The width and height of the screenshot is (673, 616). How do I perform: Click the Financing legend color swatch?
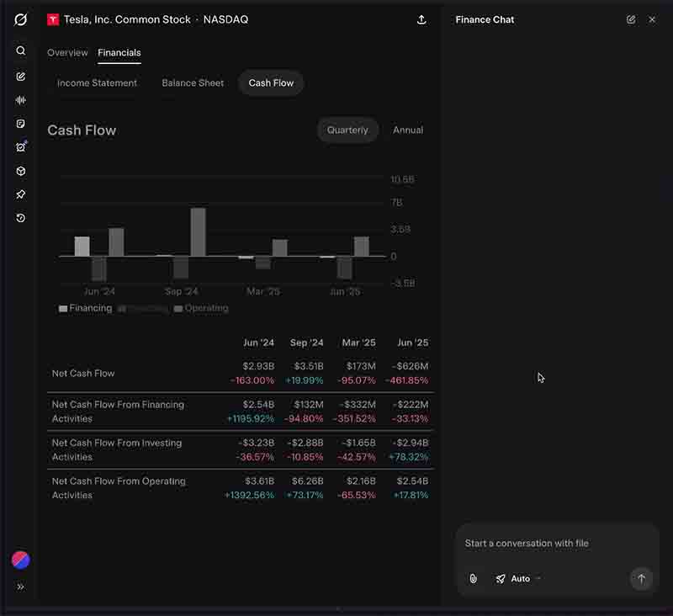coord(63,309)
